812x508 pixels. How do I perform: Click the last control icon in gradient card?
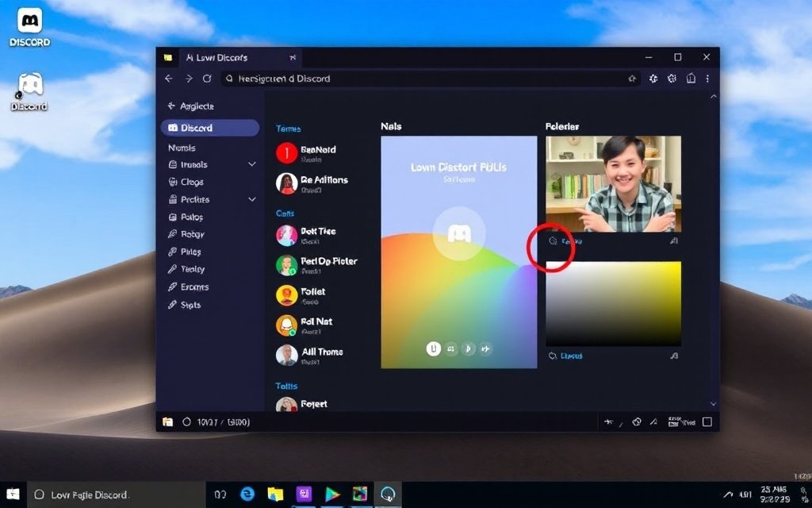(x=485, y=349)
